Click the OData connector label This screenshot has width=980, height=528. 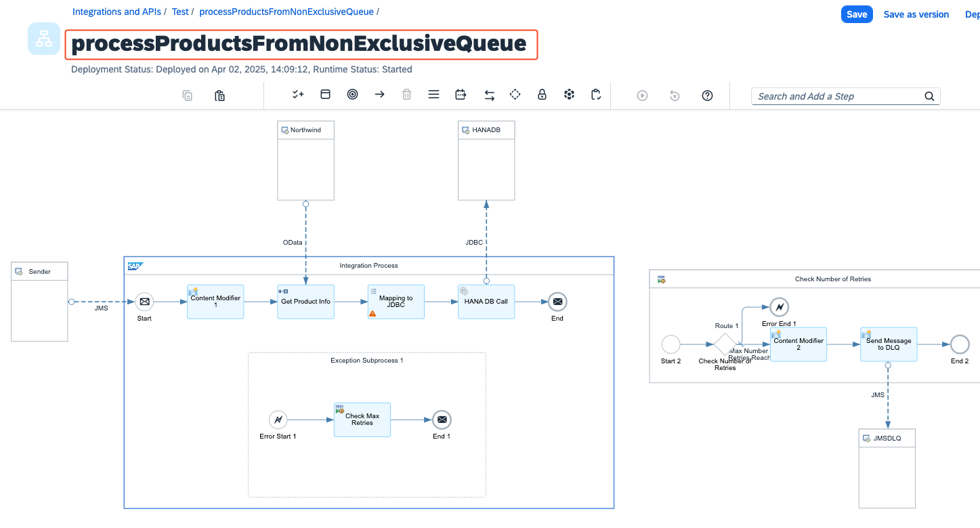(x=293, y=242)
